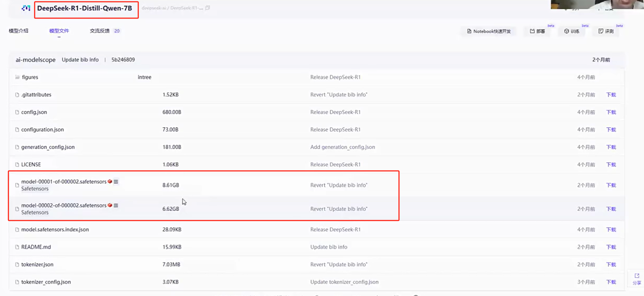Click the file icon beside tokenizer_config.json
Image resolution: width=644 pixels, height=296 pixels.
point(17,282)
